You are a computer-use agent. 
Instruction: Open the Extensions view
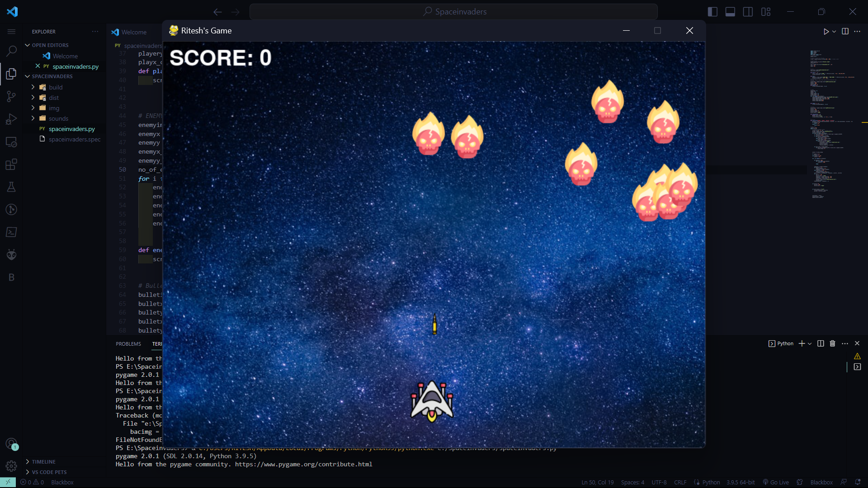11,164
